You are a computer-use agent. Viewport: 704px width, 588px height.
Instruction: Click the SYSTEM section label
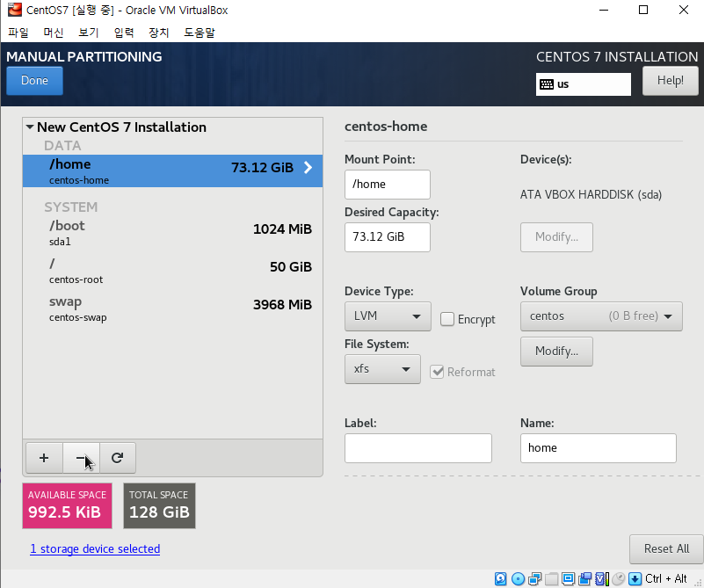pos(71,207)
